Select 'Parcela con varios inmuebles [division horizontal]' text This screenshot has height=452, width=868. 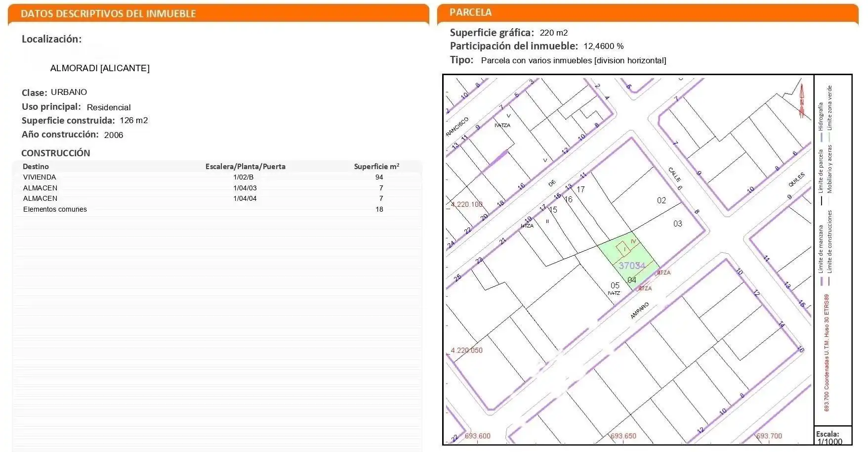coord(574,60)
